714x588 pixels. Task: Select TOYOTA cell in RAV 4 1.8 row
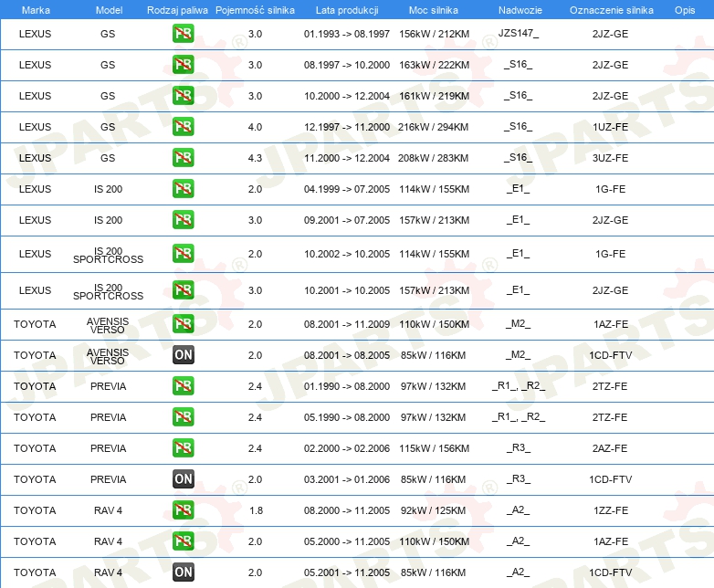point(35,510)
